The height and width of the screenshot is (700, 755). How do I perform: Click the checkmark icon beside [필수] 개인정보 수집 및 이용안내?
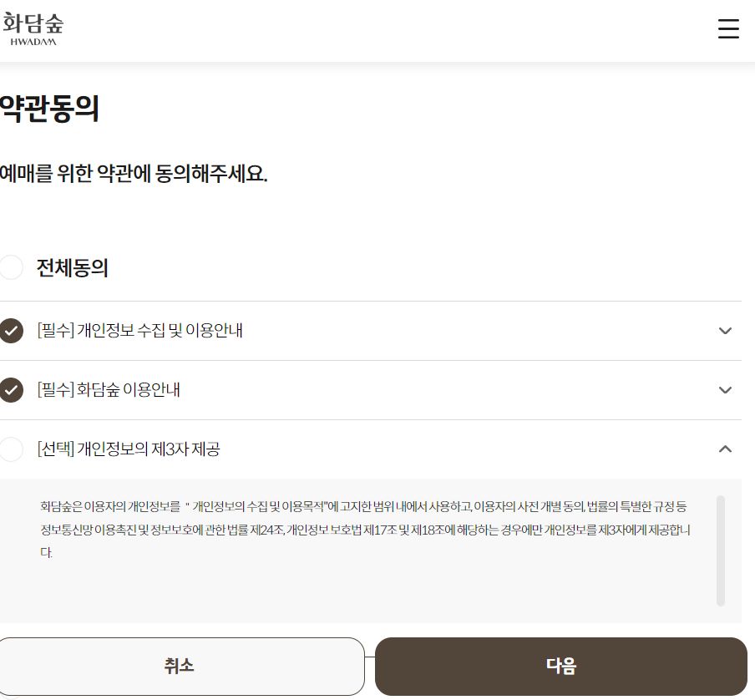[11, 331]
